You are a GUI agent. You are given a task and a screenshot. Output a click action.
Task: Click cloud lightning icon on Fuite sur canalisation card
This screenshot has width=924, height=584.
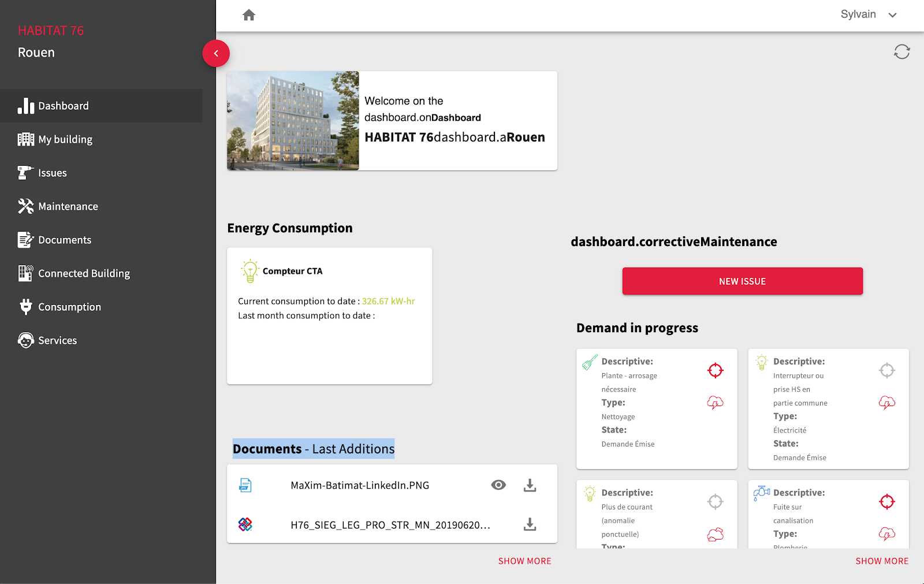(887, 534)
